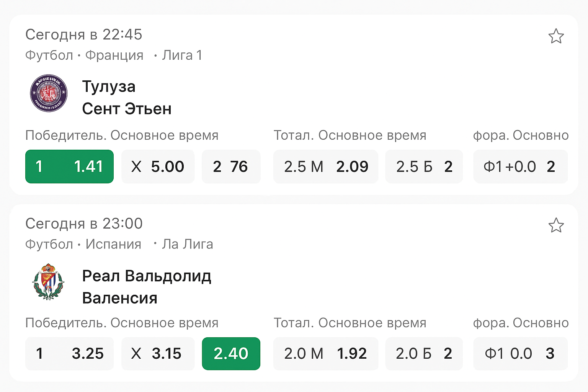This screenshot has height=392, width=588.
Task: Click the Тулуза team logo
Action: pyautogui.click(x=49, y=93)
